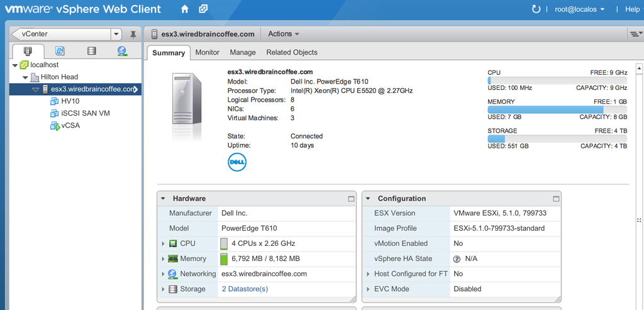Click the vCenter back navigation button
644x310 pixels.
[61, 34]
